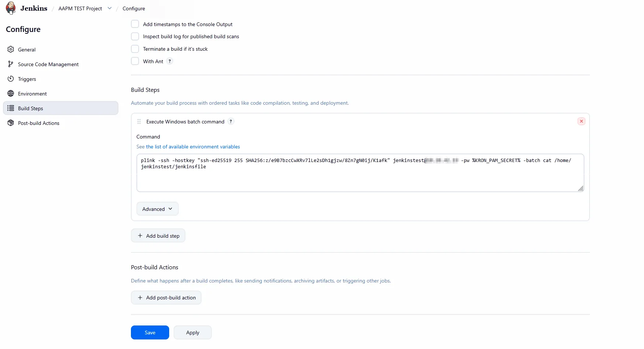Expand the Advanced options dropdown
This screenshot has height=349, width=644.
157,209
